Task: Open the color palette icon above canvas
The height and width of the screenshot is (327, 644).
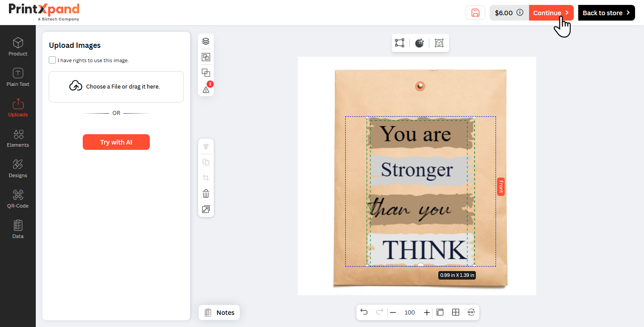Action: (419, 43)
